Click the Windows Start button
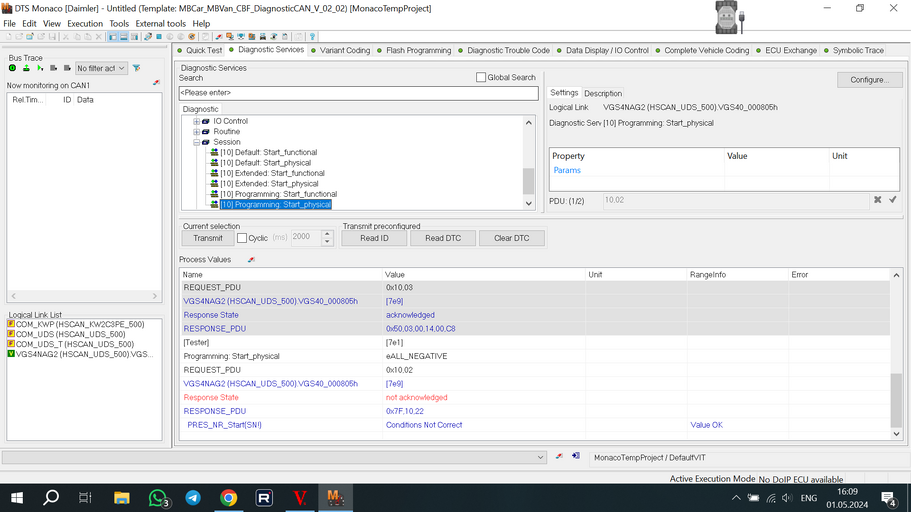911x512 pixels. tap(17, 498)
